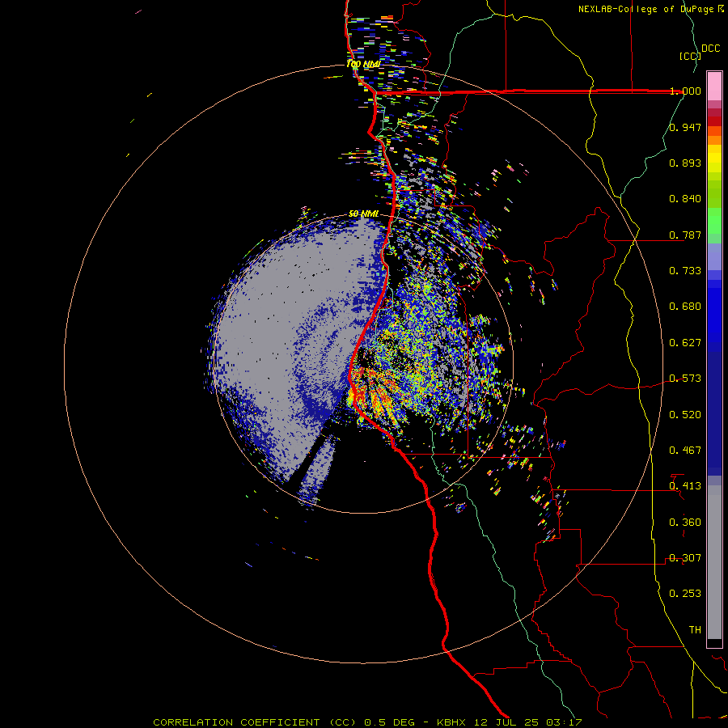Click the CORRELATION COEFFICIENT caption at the bottom
The image size is (728, 728).
[236, 722]
